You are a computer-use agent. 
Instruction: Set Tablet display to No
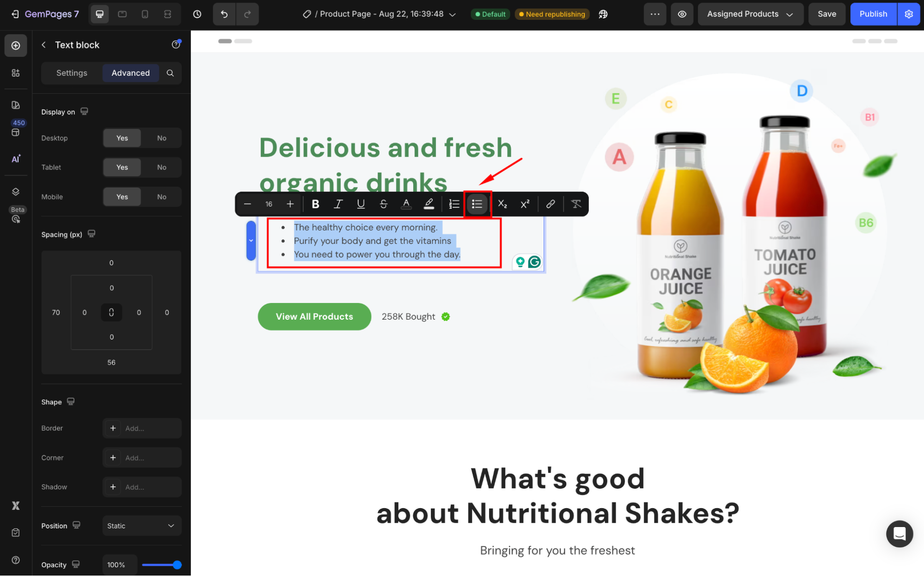coord(161,167)
